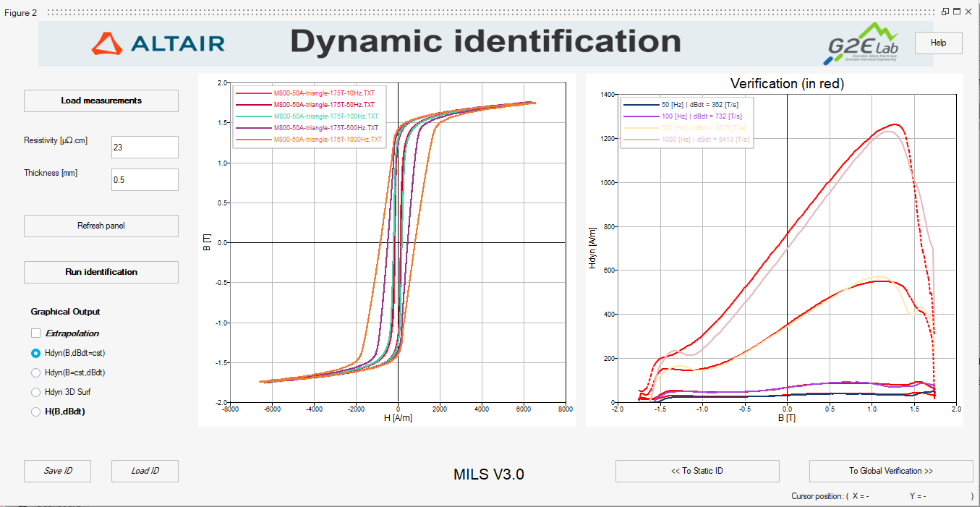Click the 1000Hz legend entry in B-H plot
Viewport: 980px width, 507px height.
pyautogui.click(x=327, y=139)
